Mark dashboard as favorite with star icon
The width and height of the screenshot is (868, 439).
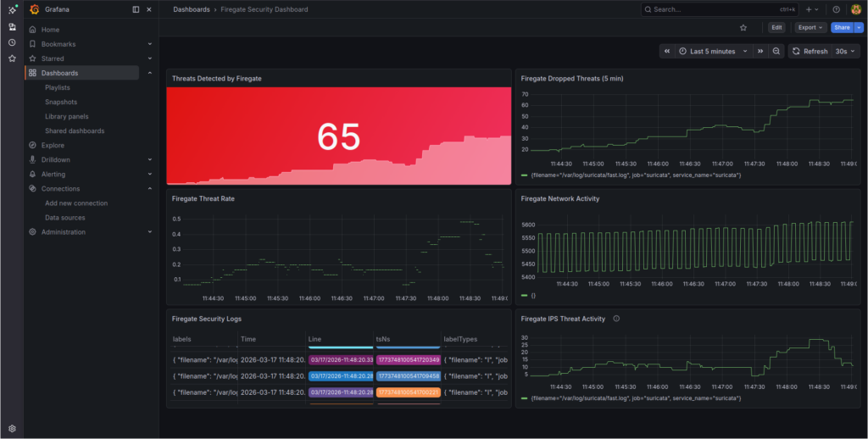[x=743, y=27]
